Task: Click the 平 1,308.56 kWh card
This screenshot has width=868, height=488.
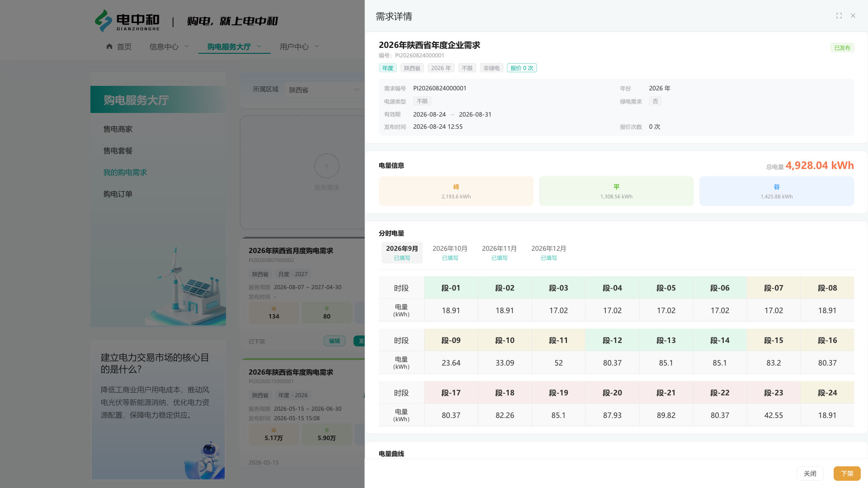Action: point(616,191)
